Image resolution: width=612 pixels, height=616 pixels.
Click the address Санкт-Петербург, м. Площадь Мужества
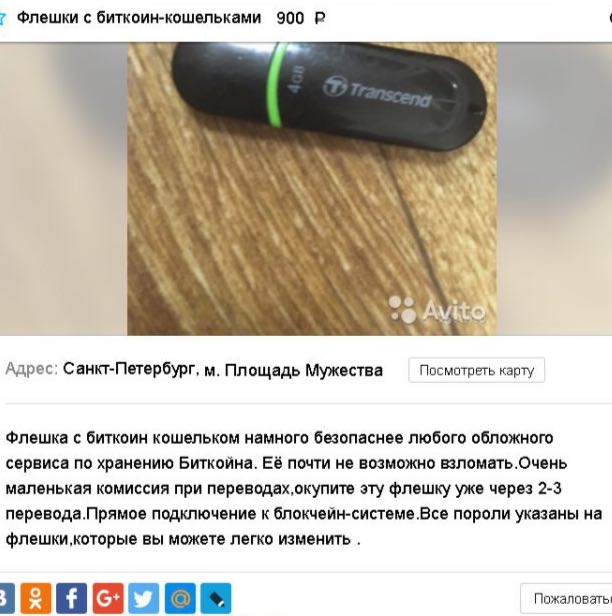point(223,370)
